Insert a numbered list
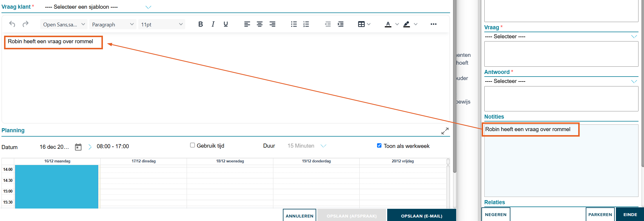Image resolution: width=644 pixels, height=221 pixels. point(306,24)
